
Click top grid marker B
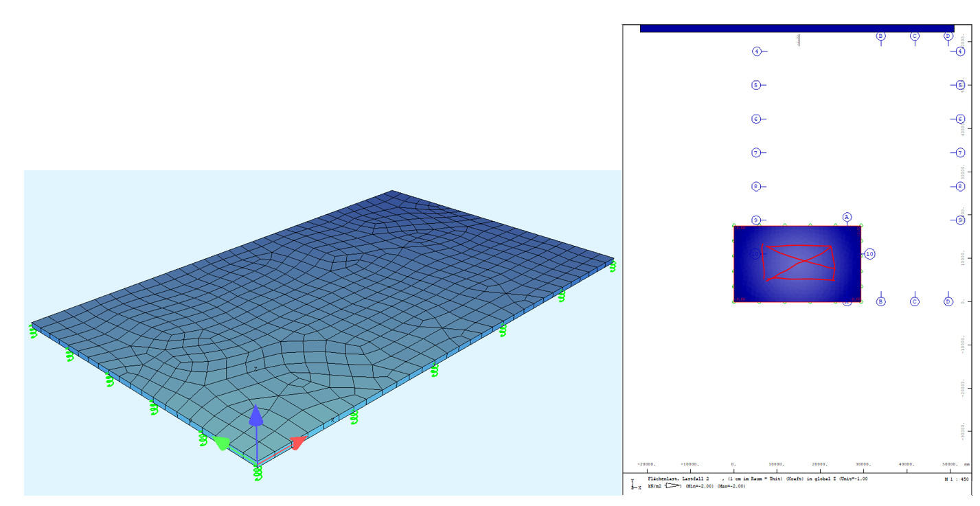click(x=881, y=36)
